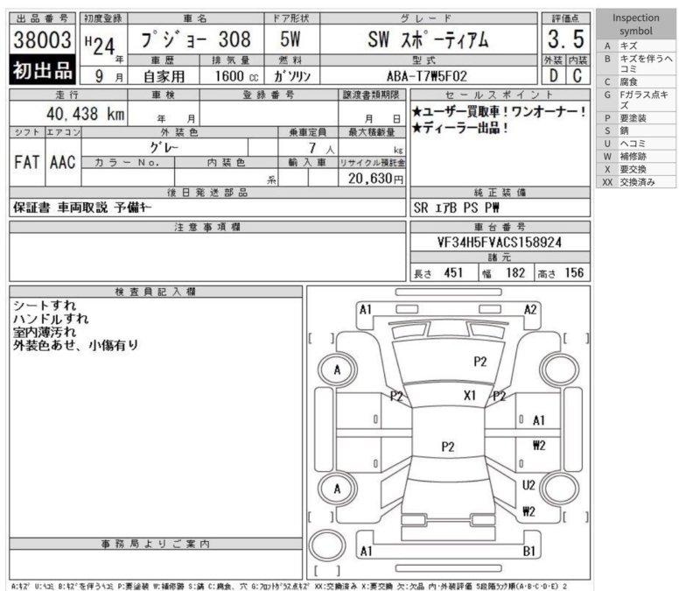Click the chassis number VF34H5FVACS158924
The image size is (700, 591).
pyautogui.click(x=499, y=241)
